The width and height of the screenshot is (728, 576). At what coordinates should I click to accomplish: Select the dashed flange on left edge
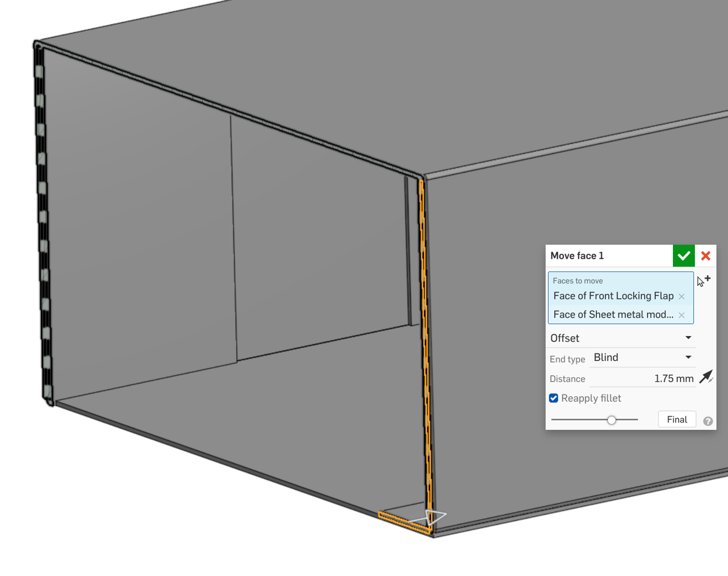point(43,218)
